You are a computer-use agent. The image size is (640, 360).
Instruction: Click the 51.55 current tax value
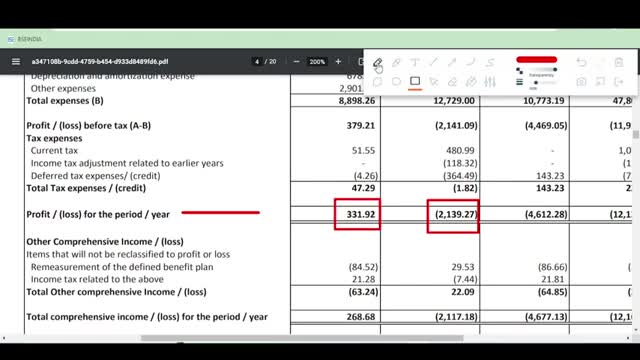[x=363, y=150]
